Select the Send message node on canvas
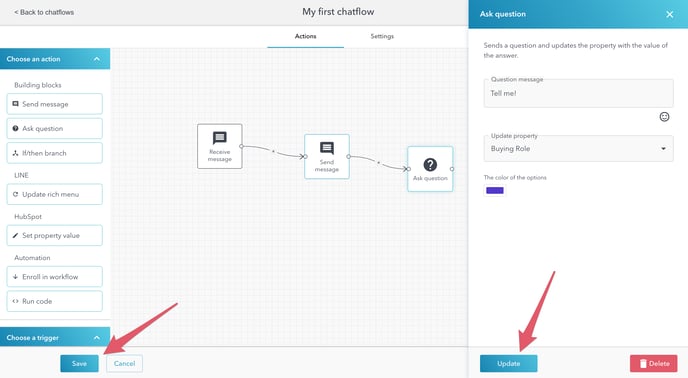This screenshot has width=688, height=378. pyautogui.click(x=327, y=157)
